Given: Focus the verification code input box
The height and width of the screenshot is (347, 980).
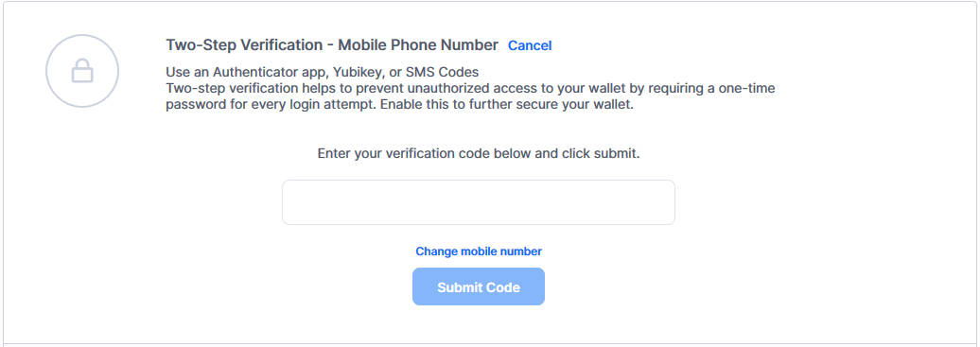Looking at the screenshot, I should pos(478,202).
